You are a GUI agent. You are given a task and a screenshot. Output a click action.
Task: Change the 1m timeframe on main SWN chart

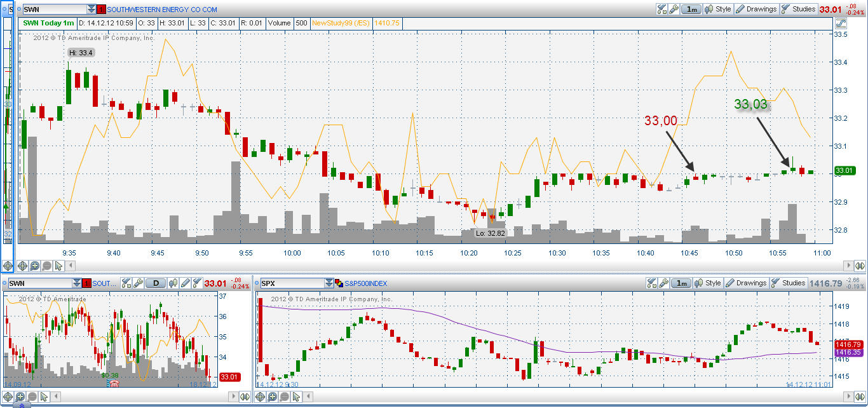pyautogui.click(x=690, y=10)
